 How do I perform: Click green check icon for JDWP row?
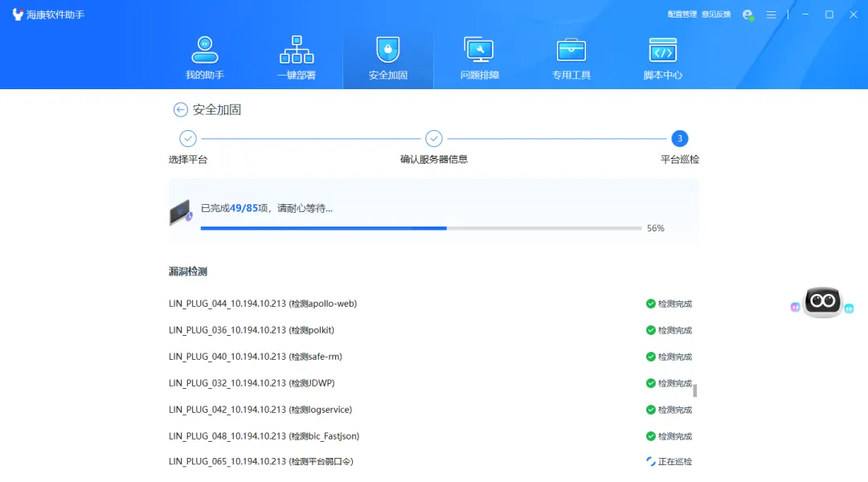pyautogui.click(x=650, y=383)
